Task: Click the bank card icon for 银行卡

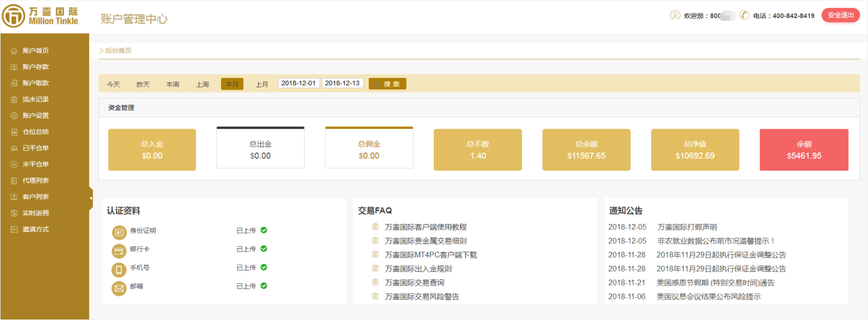Action: [119, 251]
